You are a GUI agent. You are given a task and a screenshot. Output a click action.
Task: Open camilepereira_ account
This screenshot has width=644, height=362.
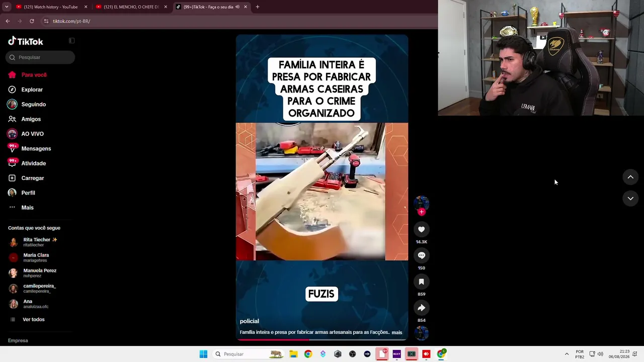pyautogui.click(x=32, y=288)
